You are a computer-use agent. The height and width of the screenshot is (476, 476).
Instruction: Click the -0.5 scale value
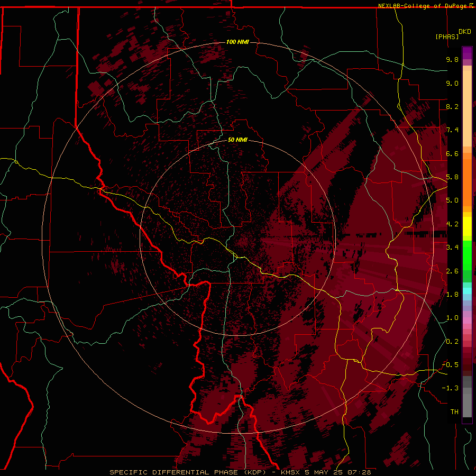coord(450,365)
